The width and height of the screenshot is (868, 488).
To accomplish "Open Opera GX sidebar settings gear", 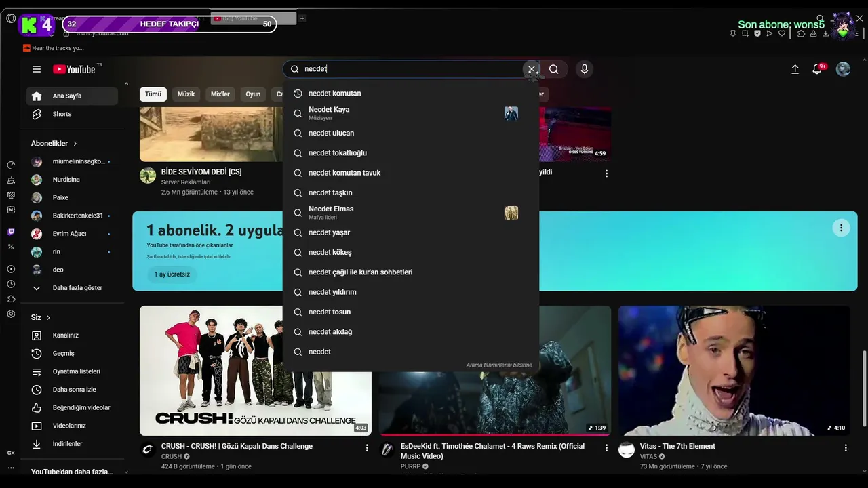I will click(11, 314).
